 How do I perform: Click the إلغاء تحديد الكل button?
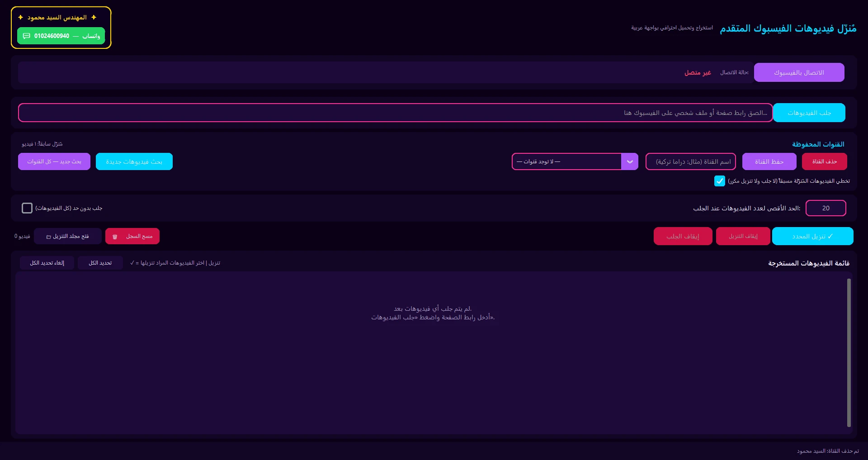(x=47, y=263)
